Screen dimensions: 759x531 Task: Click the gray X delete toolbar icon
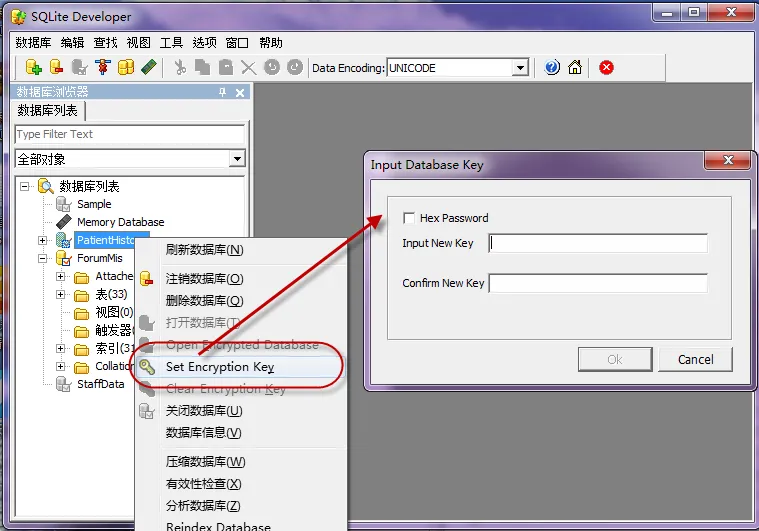(x=248, y=68)
